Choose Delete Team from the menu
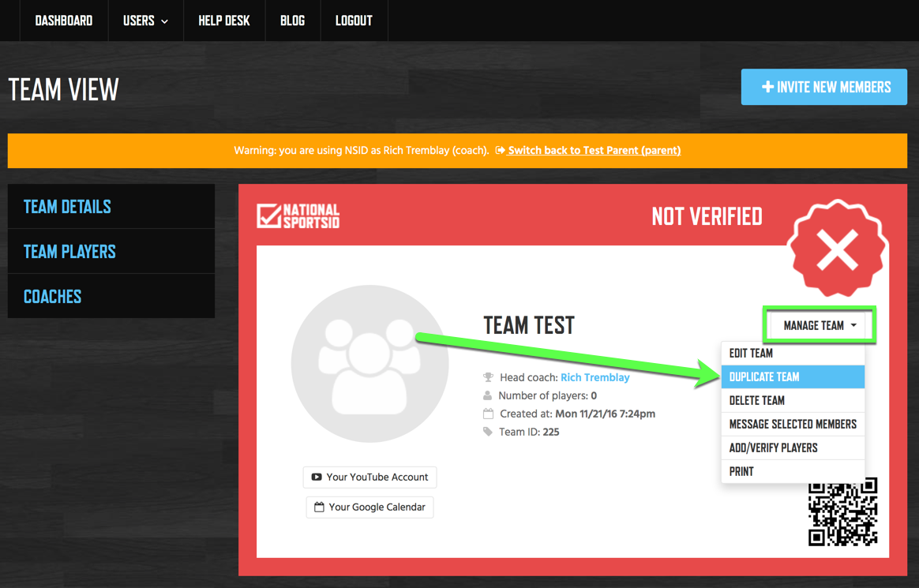The image size is (919, 588). pos(793,401)
